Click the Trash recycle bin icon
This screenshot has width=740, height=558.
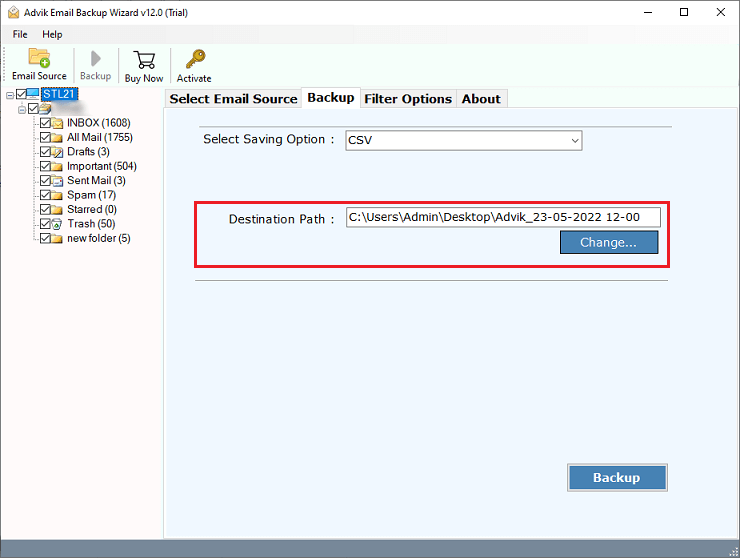pyautogui.click(x=57, y=224)
